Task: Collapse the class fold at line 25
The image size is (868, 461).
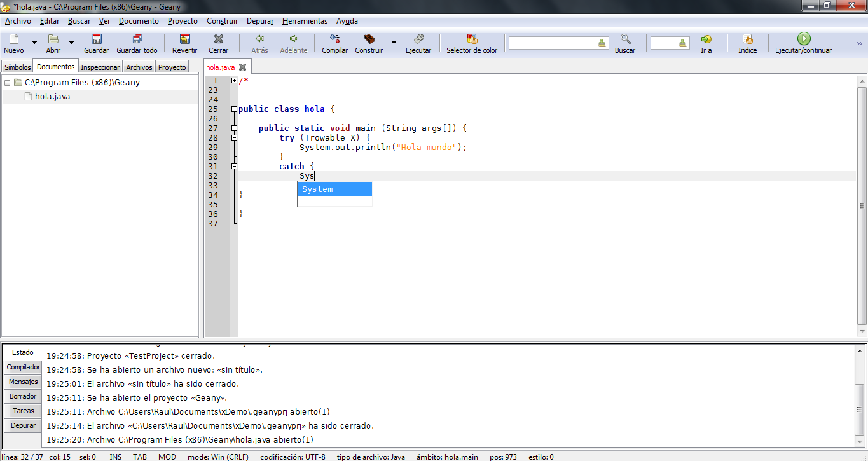Action: pyautogui.click(x=234, y=109)
